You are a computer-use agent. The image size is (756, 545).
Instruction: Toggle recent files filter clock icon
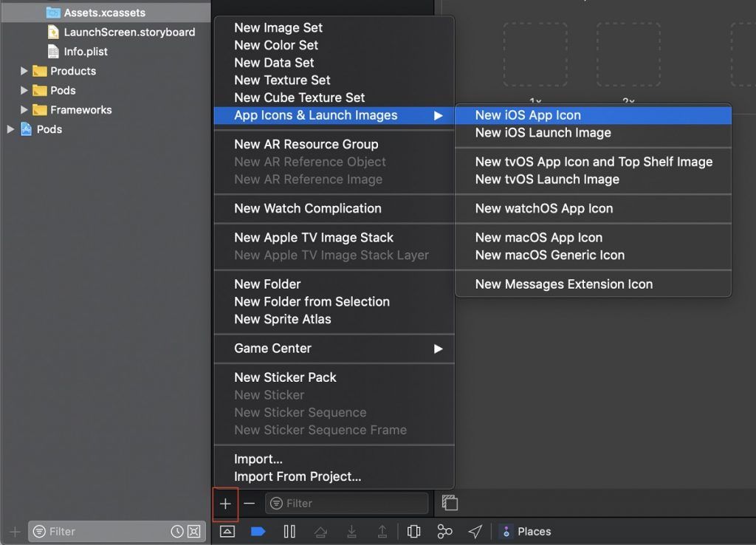coord(177,532)
